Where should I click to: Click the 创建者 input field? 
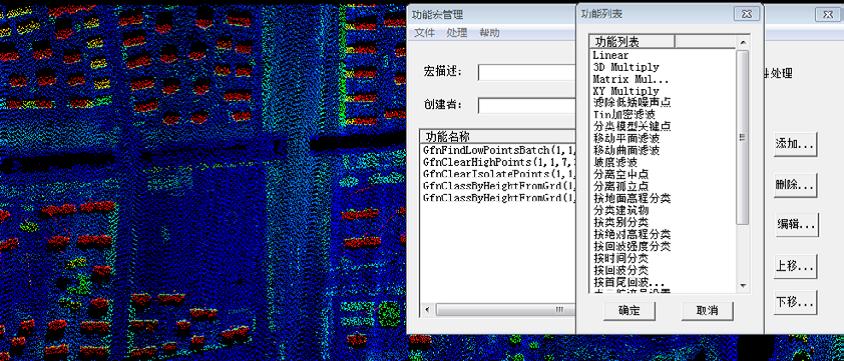527,105
